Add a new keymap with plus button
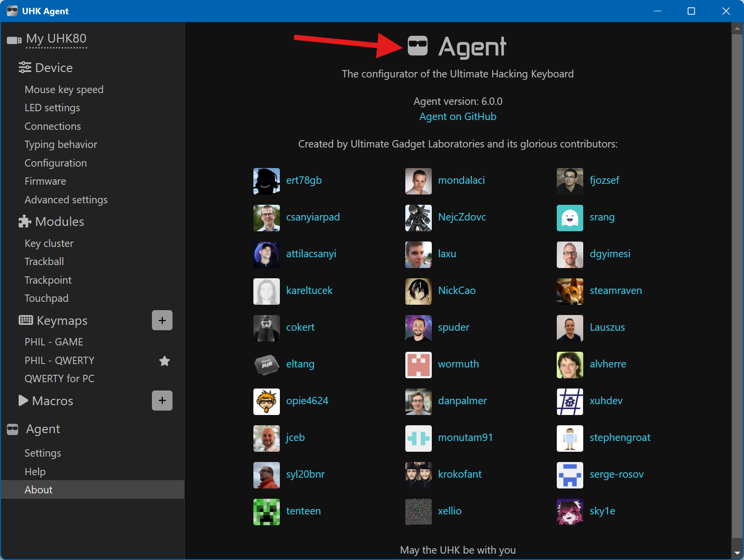The height and width of the screenshot is (560, 744). point(162,320)
